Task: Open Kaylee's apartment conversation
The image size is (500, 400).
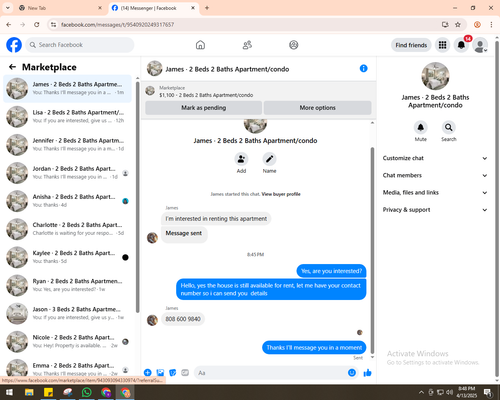Action: coord(67,257)
